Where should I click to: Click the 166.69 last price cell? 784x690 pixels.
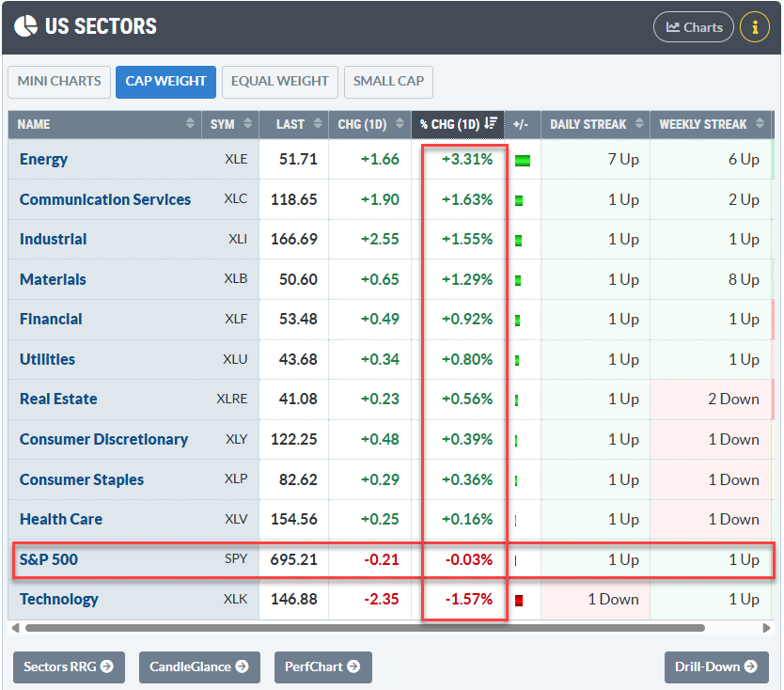point(294,239)
